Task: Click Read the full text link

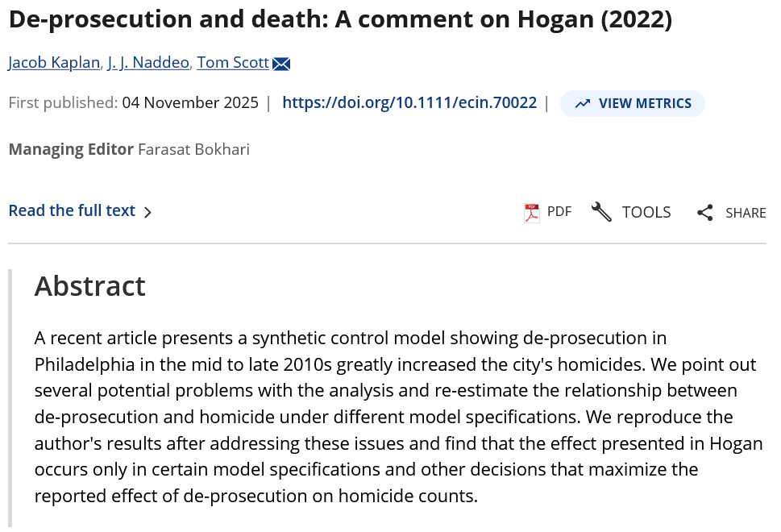Action: (72, 211)
